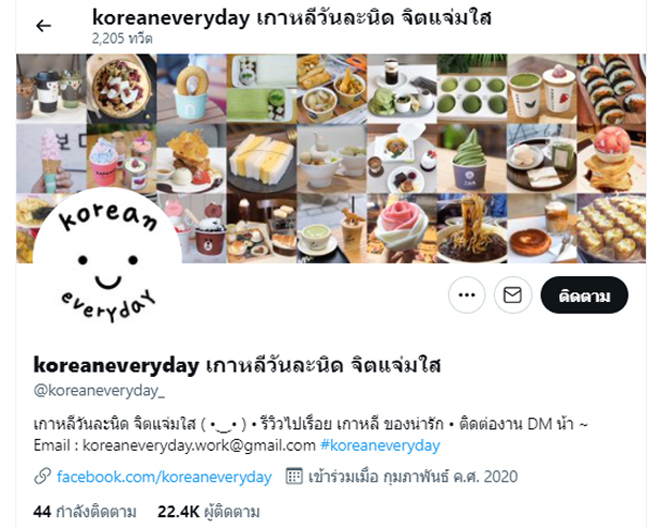Open banner photo of pink rose ice cream
Image resolution: width=660 pixels, height=529 pixels.
pyautogui.click(x=402, y=229)
